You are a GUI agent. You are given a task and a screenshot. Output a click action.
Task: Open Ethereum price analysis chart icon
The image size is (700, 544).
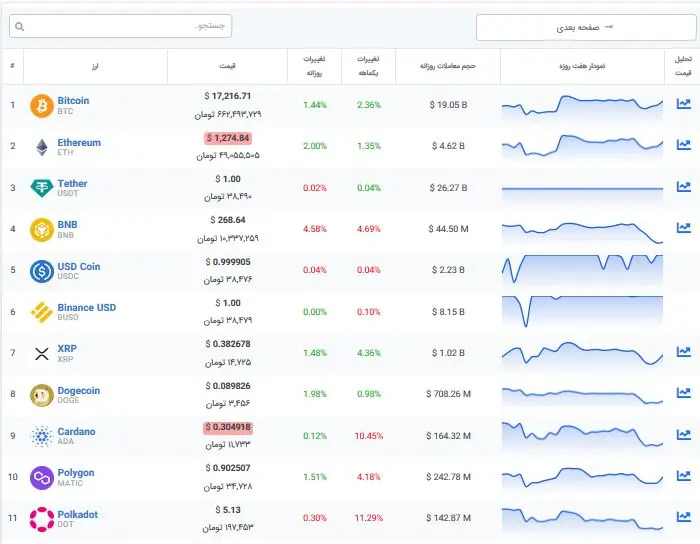(683, 145)
